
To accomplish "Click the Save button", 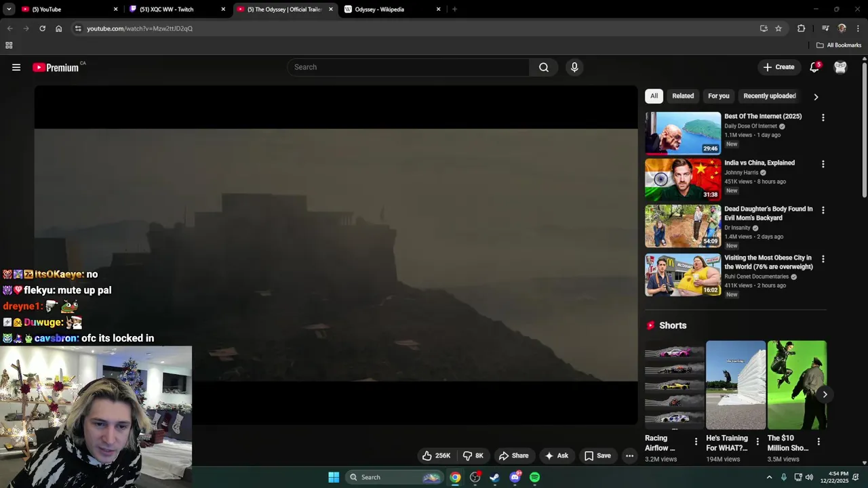I will 598,455.
